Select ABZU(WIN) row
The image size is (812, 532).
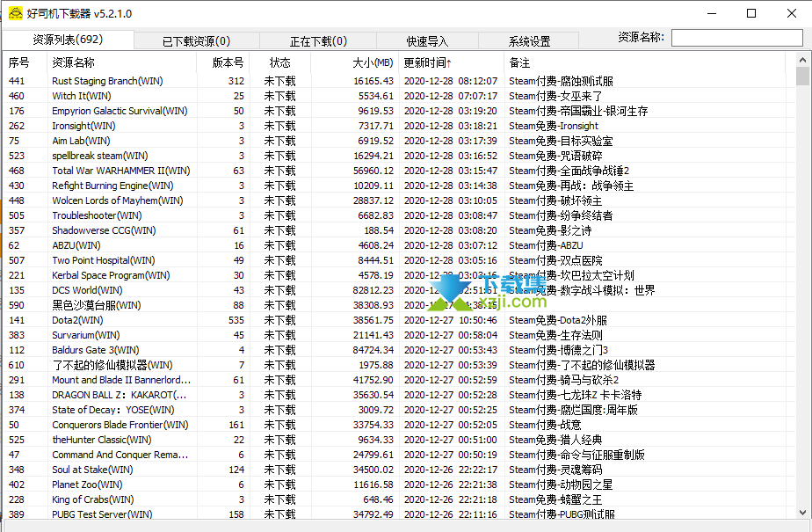click(x=400, y=245)
